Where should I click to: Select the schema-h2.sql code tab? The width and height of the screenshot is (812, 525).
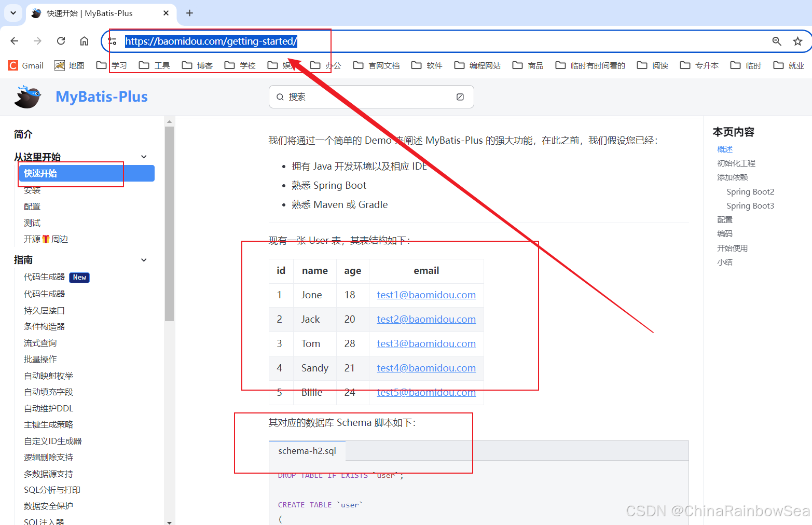(x=307, y=451)
